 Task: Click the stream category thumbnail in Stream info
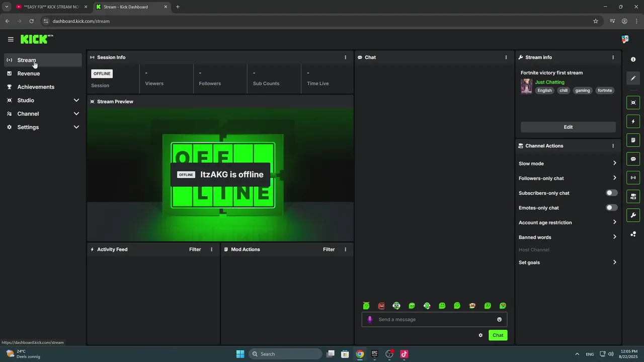pos(526,86)
